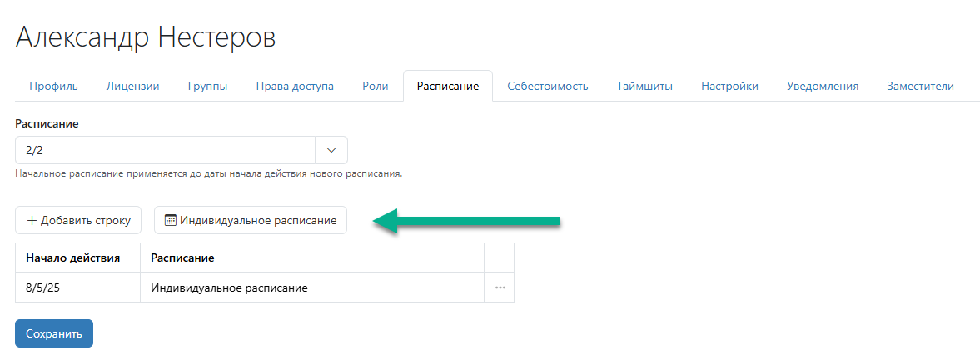Click the plus icon on Добавить строку
This screenshot has height=355, width=980.
click(32, 221)
